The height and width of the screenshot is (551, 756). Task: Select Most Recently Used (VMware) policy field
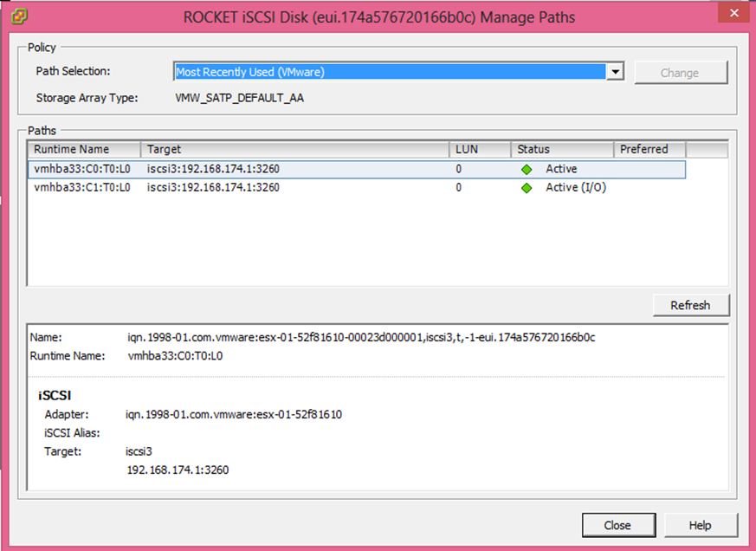pos(390,72)
